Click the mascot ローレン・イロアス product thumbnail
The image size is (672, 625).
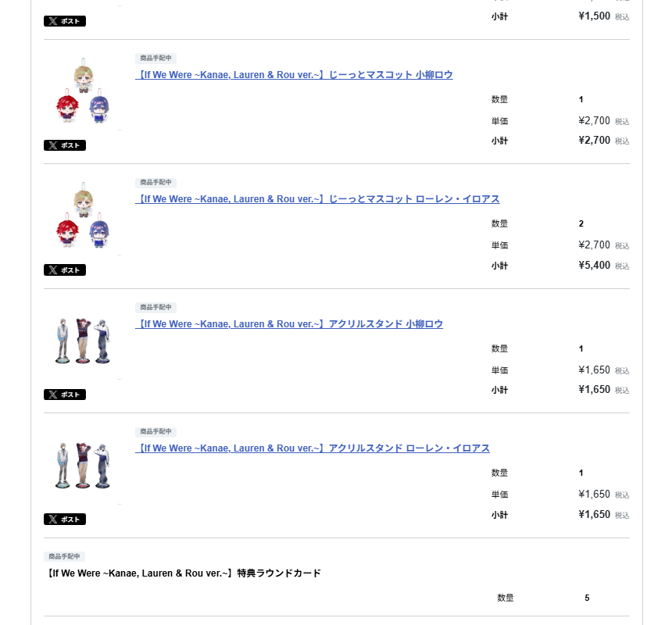82,218
